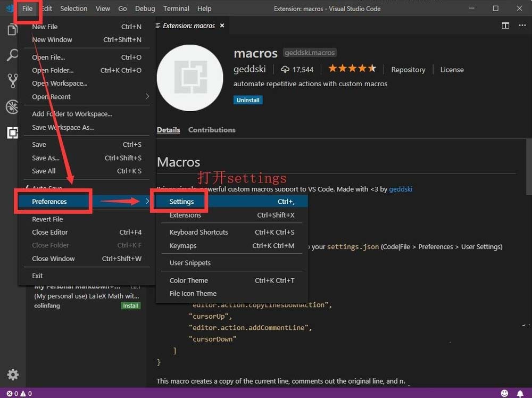This screenshot has width=532, height=398.
Task: Toggle Auto Save in the File menu
Action: tap(48, 188)
